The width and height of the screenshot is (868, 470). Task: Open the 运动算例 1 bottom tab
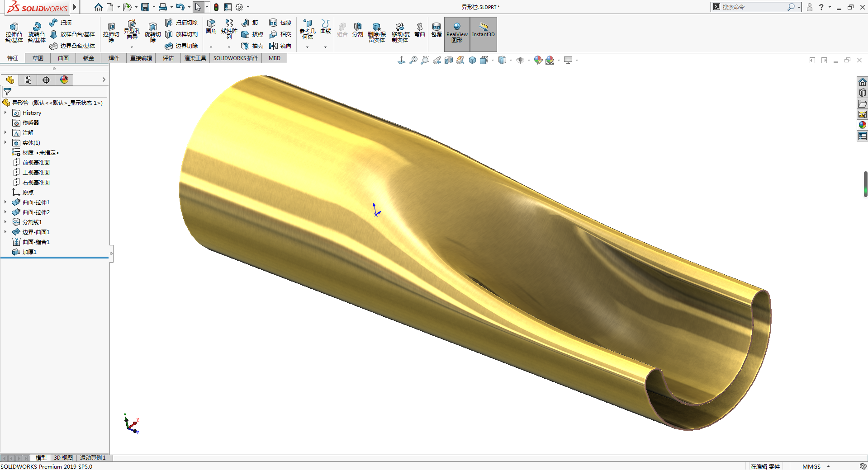pos(93,458)
